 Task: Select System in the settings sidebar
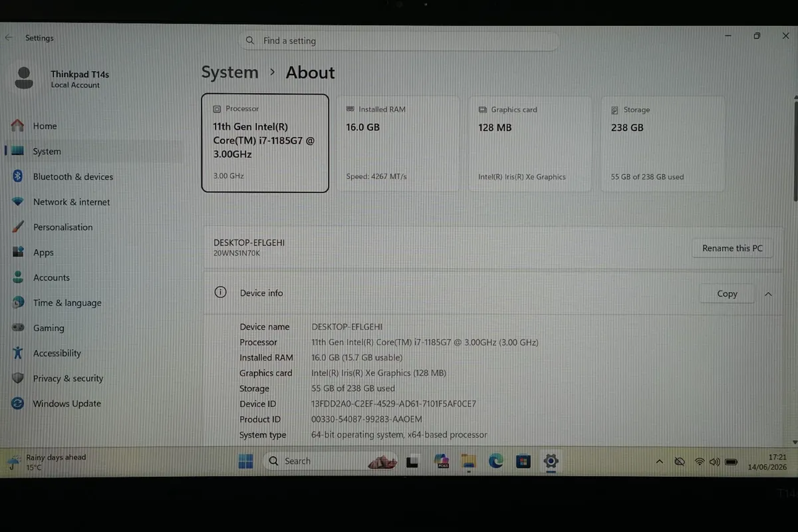(x=93, y=151)
